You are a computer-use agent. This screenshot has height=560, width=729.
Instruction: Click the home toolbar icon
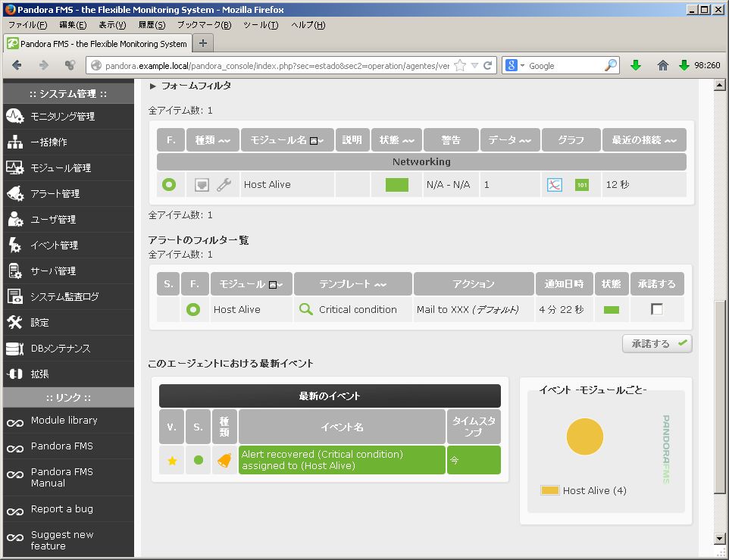pyautogui.click(x=663, y=65)
